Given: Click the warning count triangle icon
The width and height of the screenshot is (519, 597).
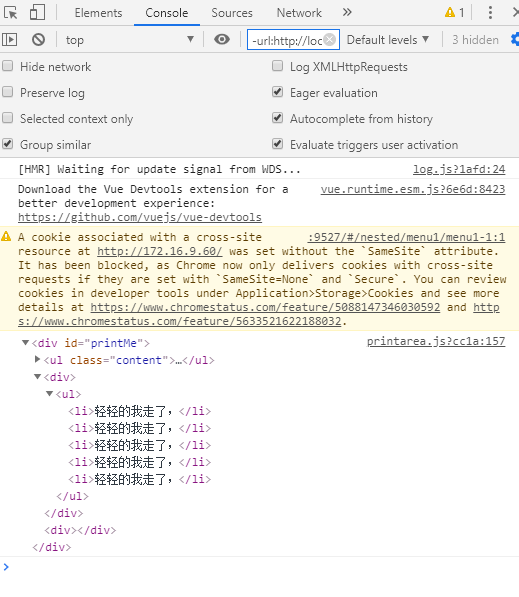Looking at the screenshot, I should tap(450, 13).
